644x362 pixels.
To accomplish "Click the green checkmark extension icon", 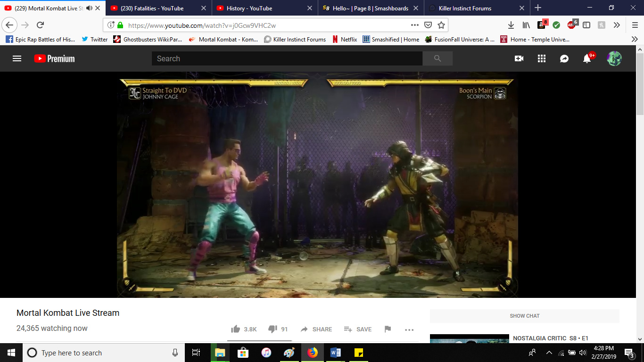I will [556, 25].
